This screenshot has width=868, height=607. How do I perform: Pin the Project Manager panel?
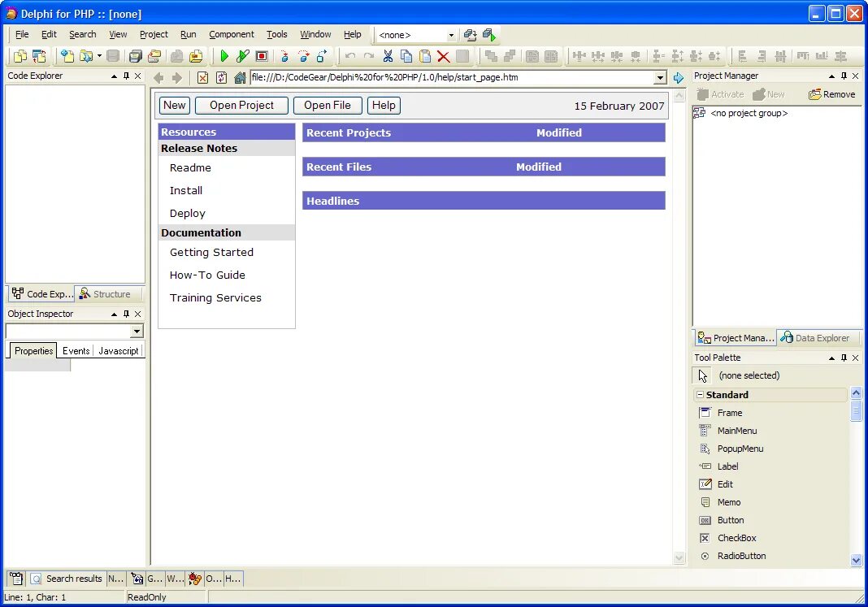844,76
